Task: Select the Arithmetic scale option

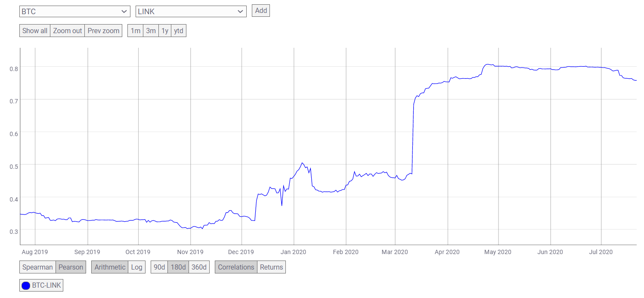Action: [110, 267]
